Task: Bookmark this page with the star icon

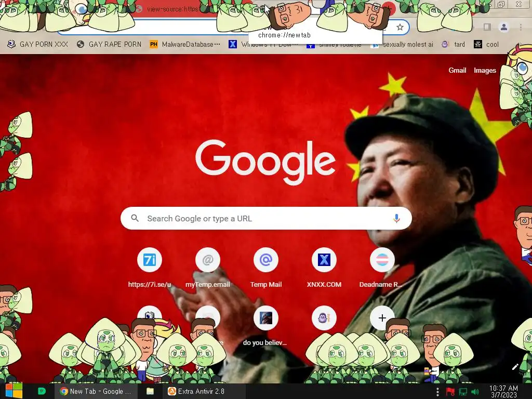Action: coord(400,27)
